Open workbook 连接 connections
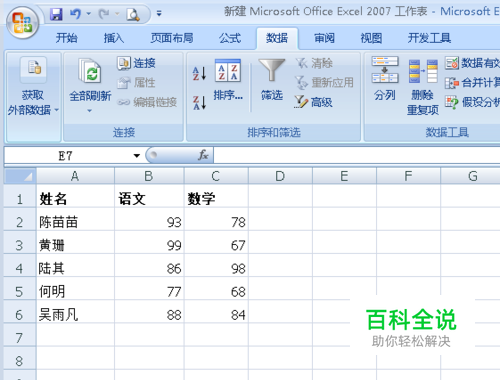This screenshot has width=500, height=380. point(136,63)
